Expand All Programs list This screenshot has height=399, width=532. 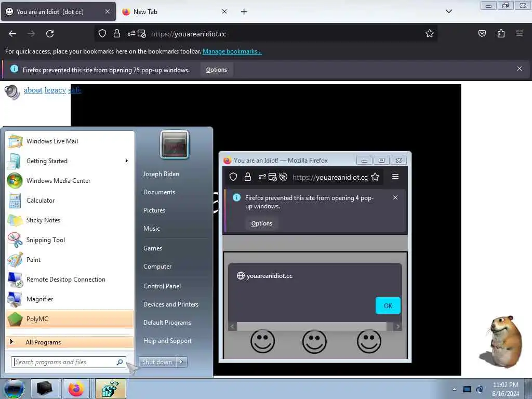[x=70, y=342]
